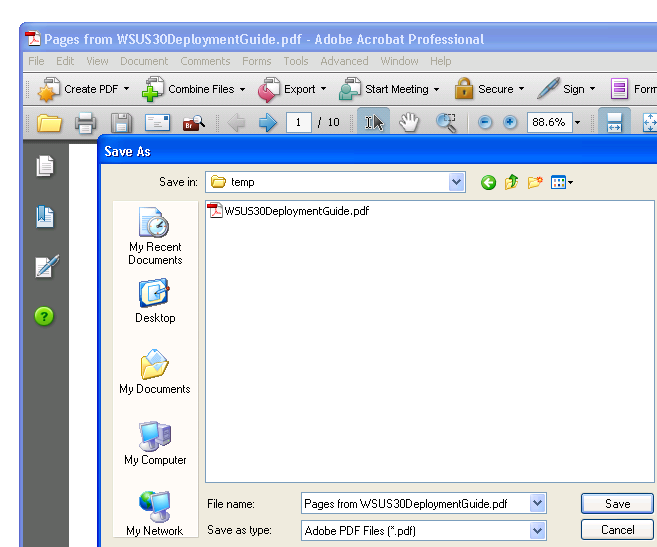Click the Print icon in toolbar
This screenshot has height=547, width=657.
[x=85, y=123]
